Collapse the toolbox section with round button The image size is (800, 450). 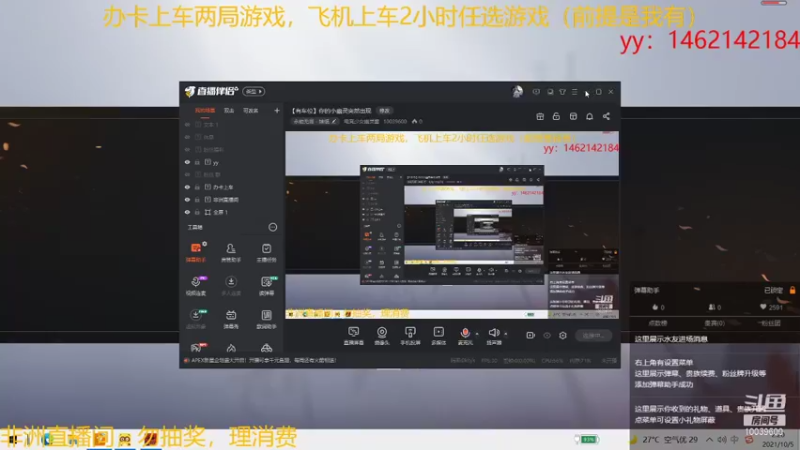pyautogui.click(x=273, y=227)
